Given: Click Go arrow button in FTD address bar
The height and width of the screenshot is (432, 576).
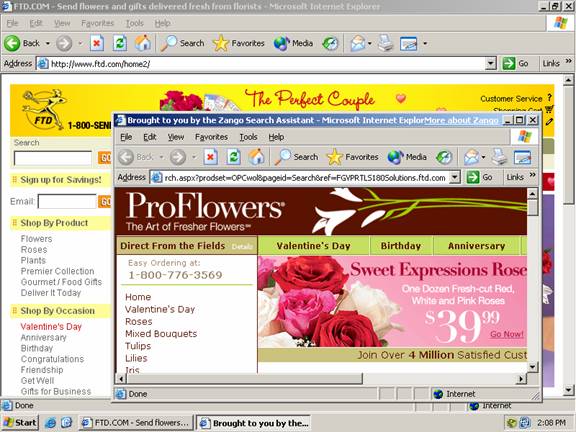Looking at the screenshot, I should click(x=509, y=64).
